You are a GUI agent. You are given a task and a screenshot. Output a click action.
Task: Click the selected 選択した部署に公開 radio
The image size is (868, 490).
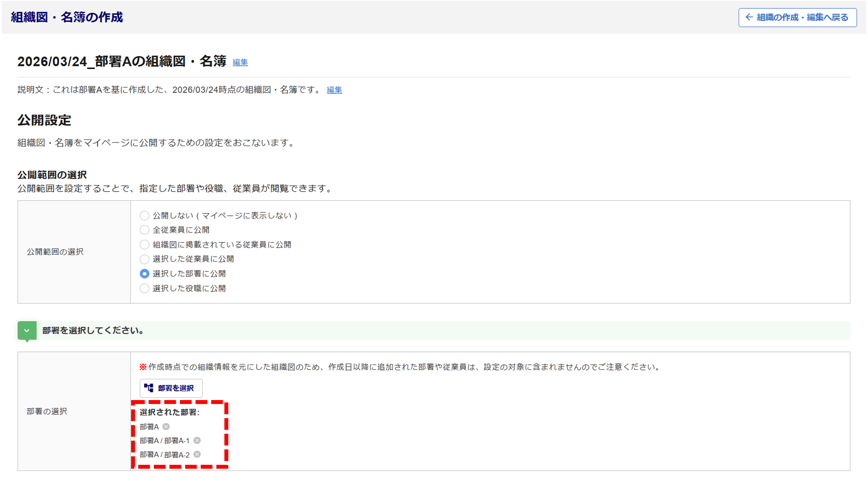pyautogui.click(x=145, y=274)
